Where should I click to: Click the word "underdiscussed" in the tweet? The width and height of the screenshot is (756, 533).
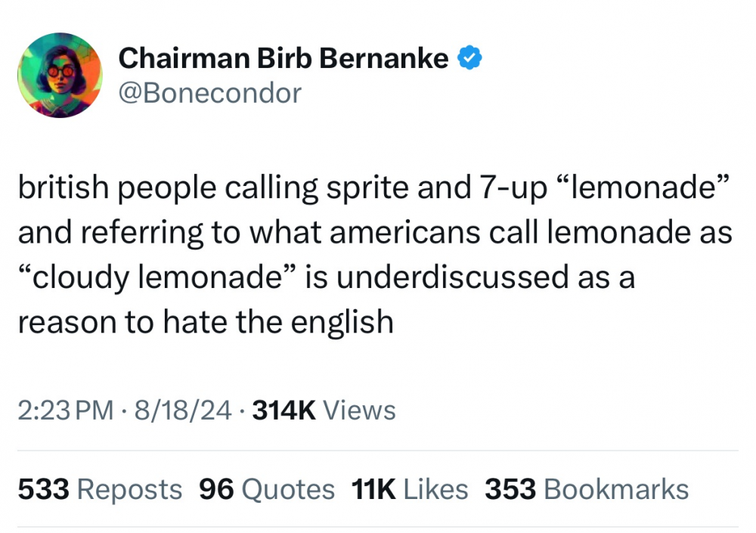click(455, 277)
